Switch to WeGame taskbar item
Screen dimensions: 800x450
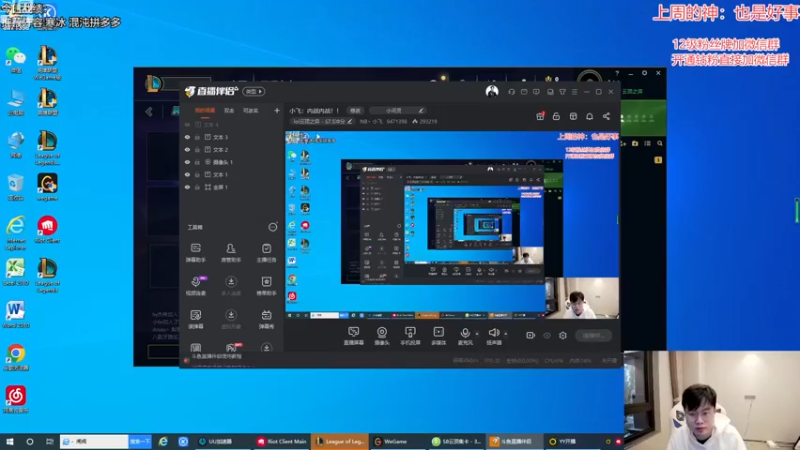(x=397, y=441)
